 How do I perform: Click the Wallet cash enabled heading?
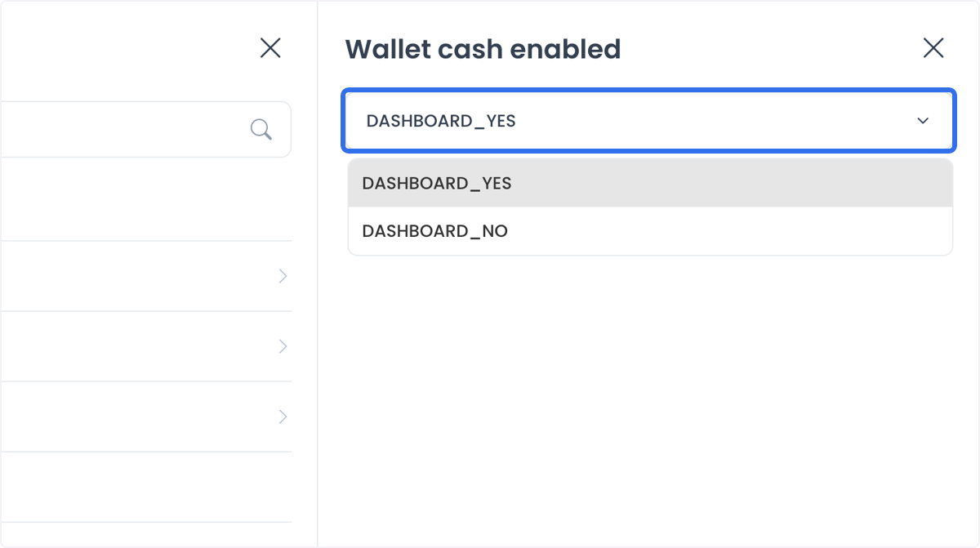[483, 49]
